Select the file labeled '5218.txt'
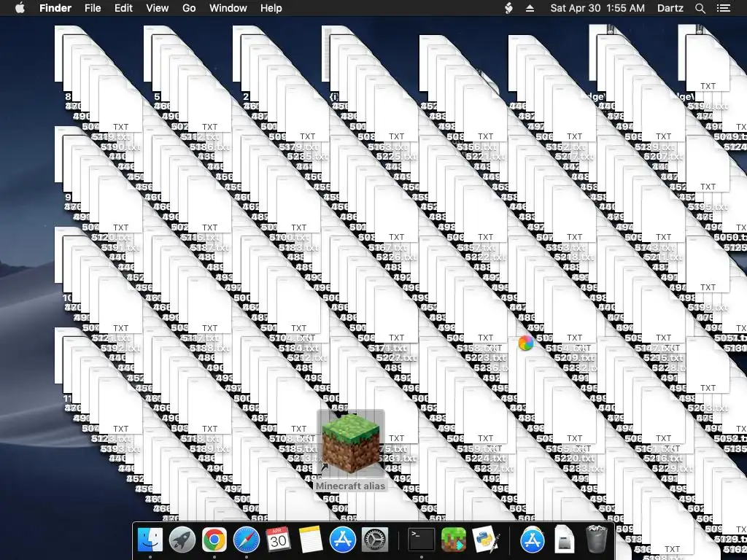This screenshot has height=560, width=747. tap(575, 257)
